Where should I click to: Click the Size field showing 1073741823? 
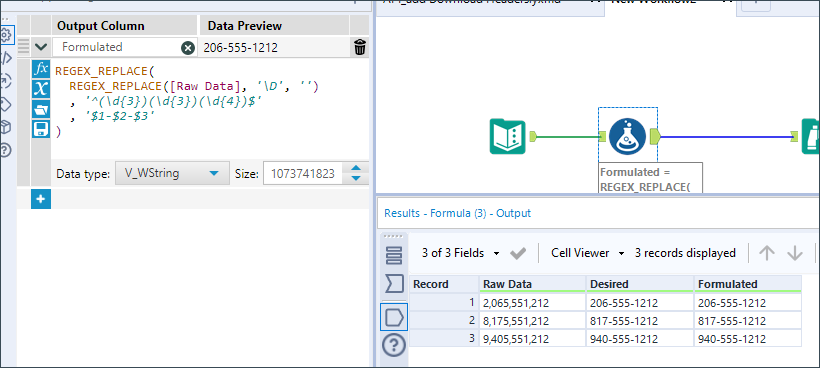click(303, 174)
